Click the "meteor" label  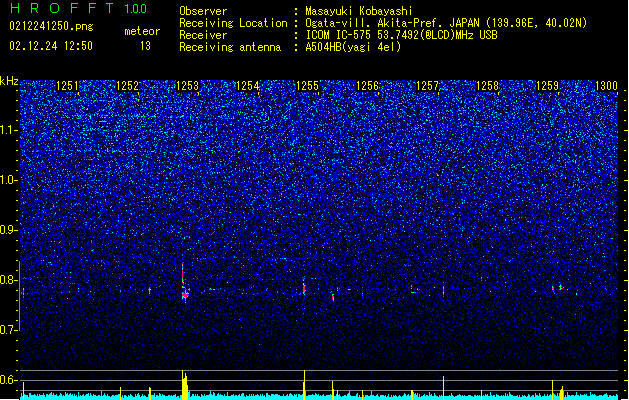pos(142,31)
